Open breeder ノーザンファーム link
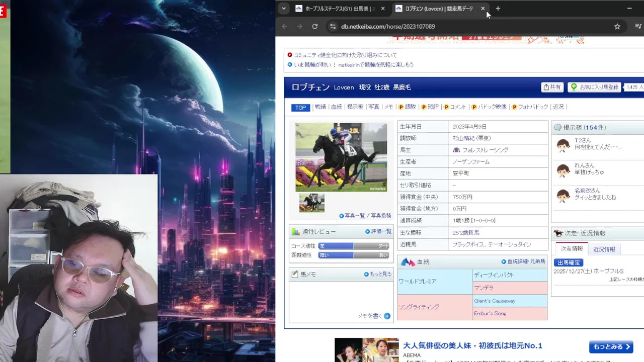This screenshot has height=362, width=644. (471, 162)
